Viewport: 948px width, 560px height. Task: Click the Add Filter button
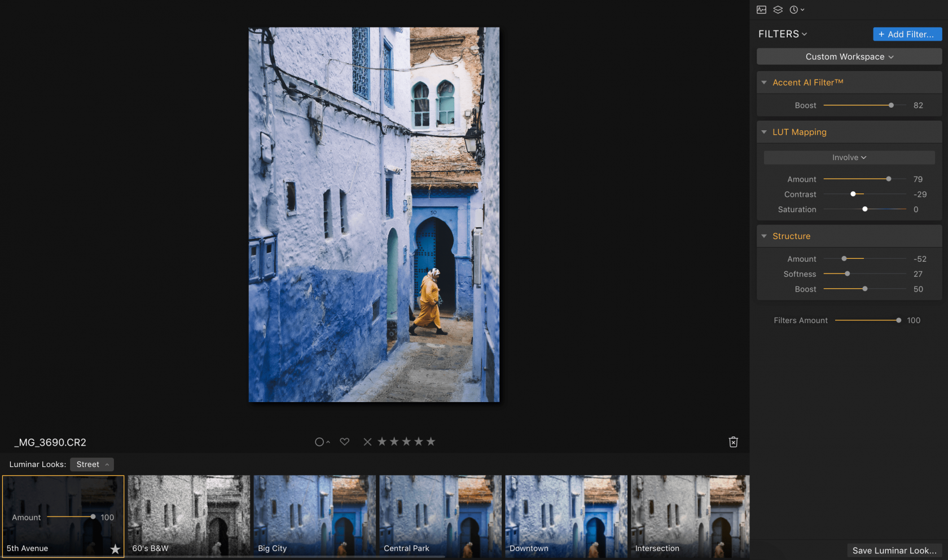pyautogui.click(x=907, y=34)
